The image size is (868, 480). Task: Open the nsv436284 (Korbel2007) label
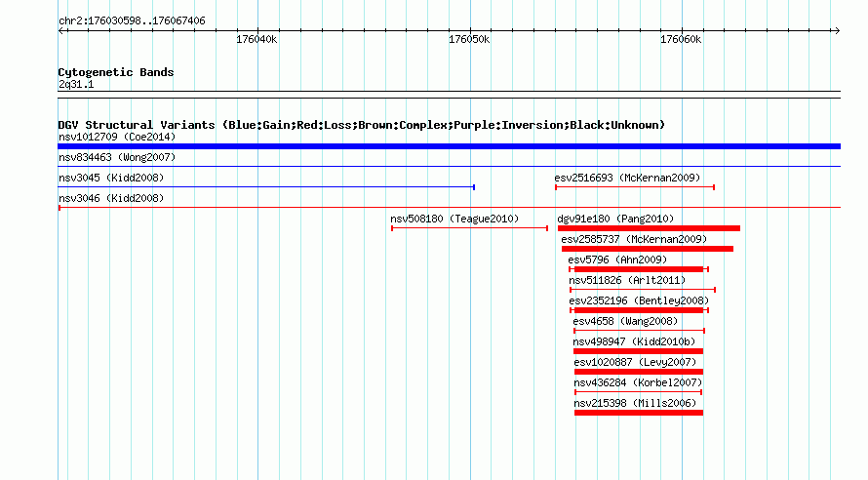point(638,382)
